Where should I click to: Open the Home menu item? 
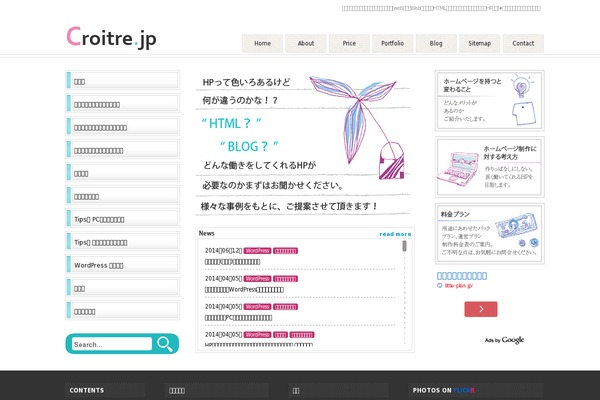262,43
